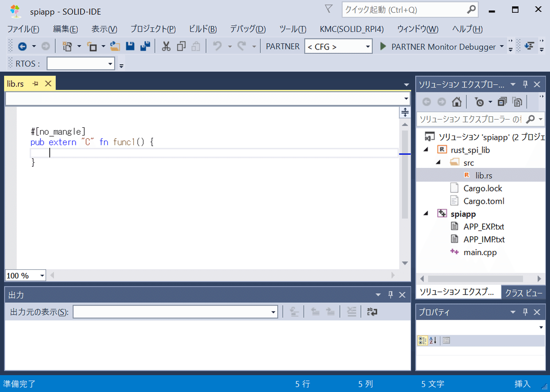The image size is (550, 392).
Task: Click the Show All Files icon in Solution Explorer
Action: click(x=517, y=102)
